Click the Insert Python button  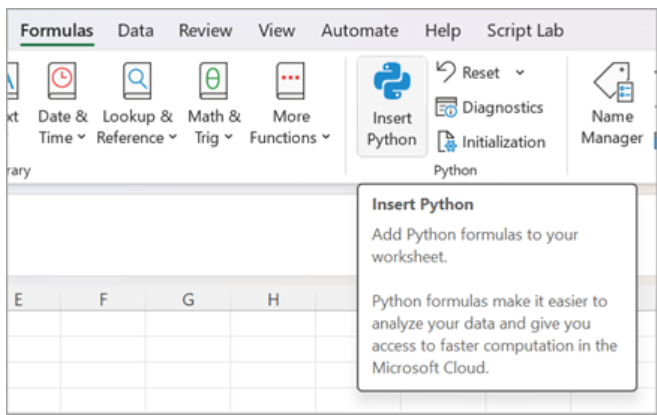392,106
